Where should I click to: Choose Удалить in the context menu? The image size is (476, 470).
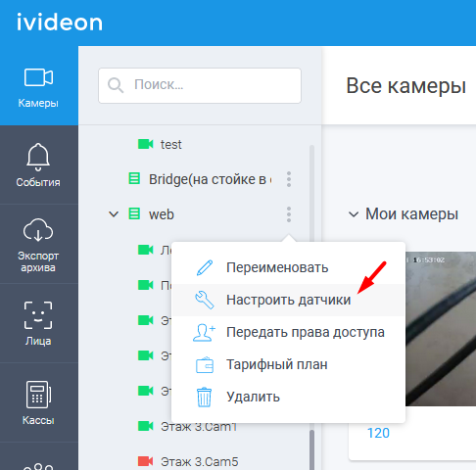coord(288,397)
